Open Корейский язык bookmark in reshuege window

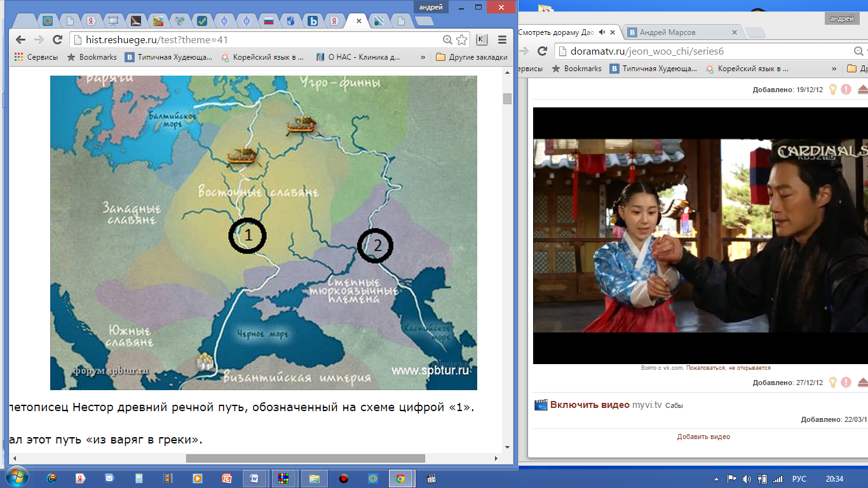(x=262, y=57)
